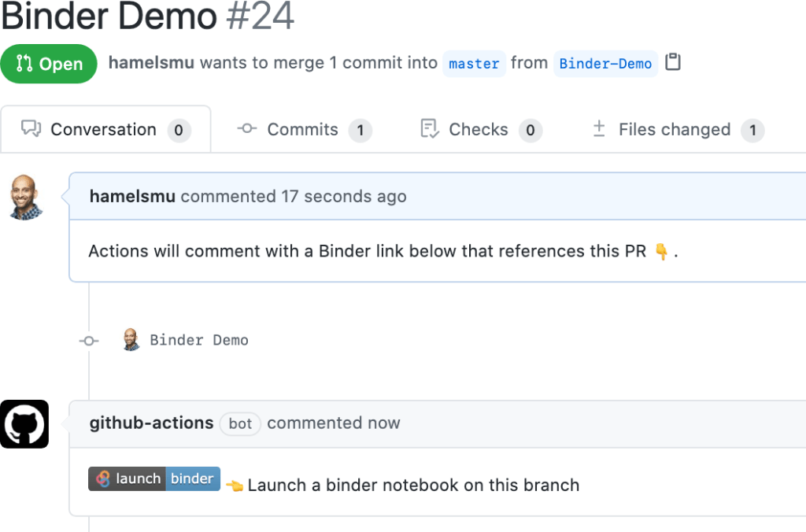Click the Open status badge
Viewport: 806px width, 532px height.
coord(49,64)
